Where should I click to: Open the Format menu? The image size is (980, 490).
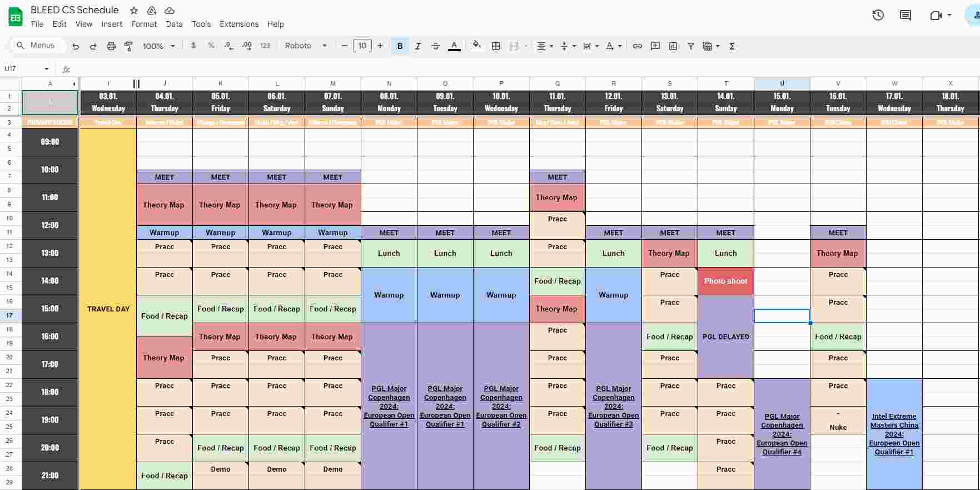(x=144, y=24)
